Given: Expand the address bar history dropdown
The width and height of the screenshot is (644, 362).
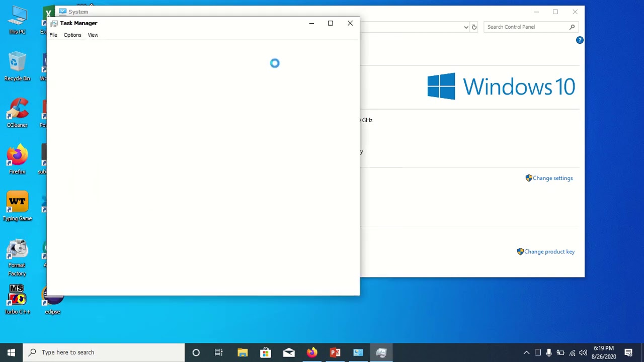Looking at the screenshot, I should [466, 27].
